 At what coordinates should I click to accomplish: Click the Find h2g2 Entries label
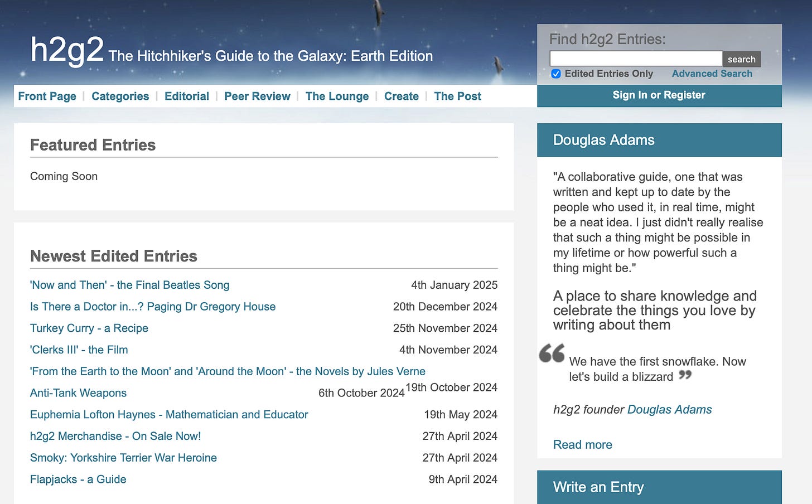pos(607,39)
